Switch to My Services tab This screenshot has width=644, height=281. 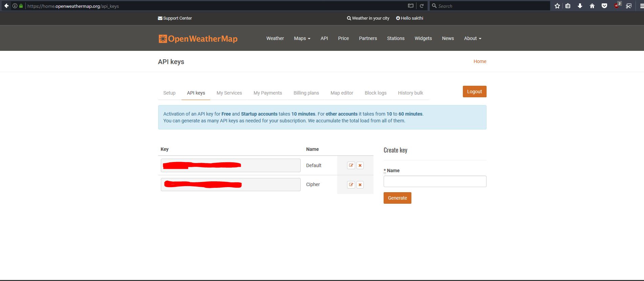[x=229, y=93]
